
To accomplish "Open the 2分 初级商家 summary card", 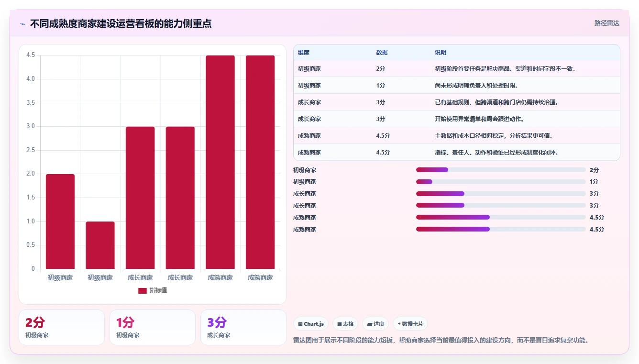I will click(x=62, y=328).
